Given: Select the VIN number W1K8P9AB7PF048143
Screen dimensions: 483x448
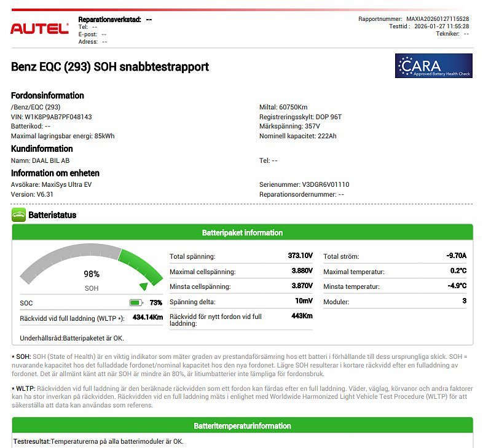Looking at the screenshot, I should 58,117.
